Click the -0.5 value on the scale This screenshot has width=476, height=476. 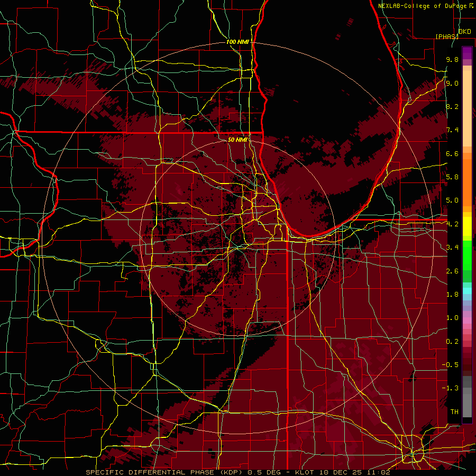click(x=450, y=364)
